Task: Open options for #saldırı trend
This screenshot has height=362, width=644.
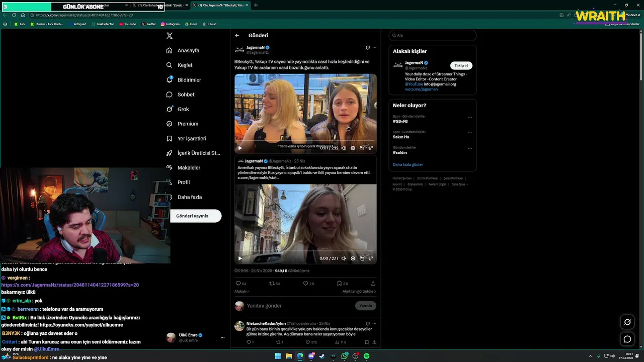Action: [x=470, y=148]
